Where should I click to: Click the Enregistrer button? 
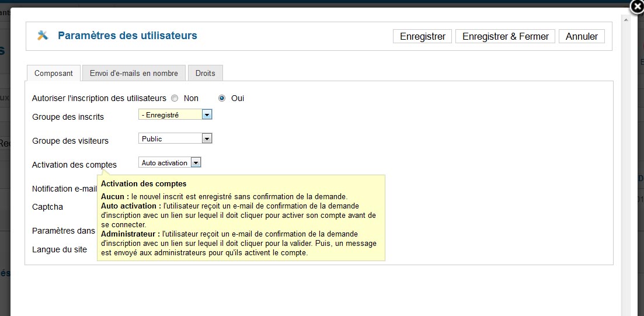click(423, 36)
